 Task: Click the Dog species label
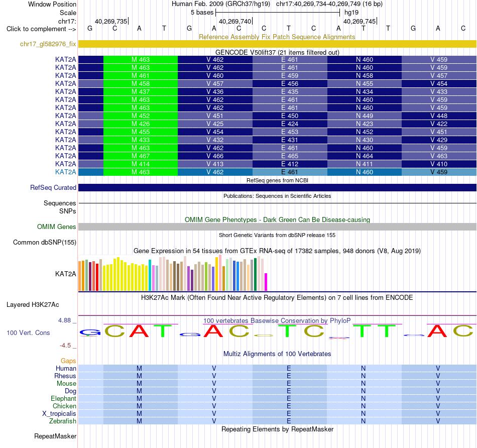[x=70, y=391]
